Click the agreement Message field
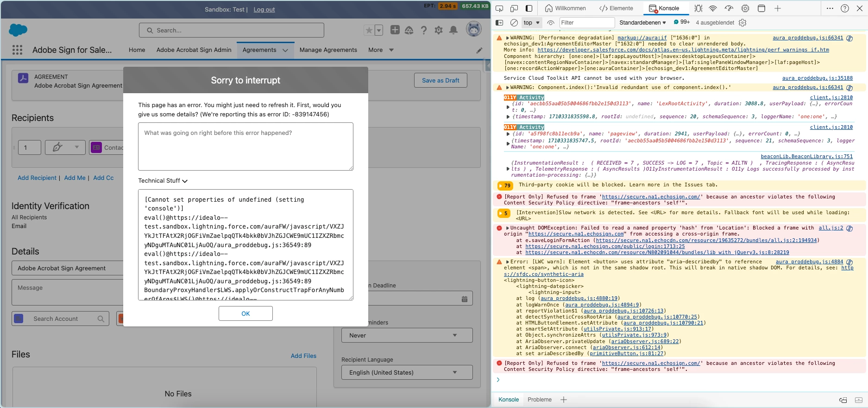 point(67,292)
